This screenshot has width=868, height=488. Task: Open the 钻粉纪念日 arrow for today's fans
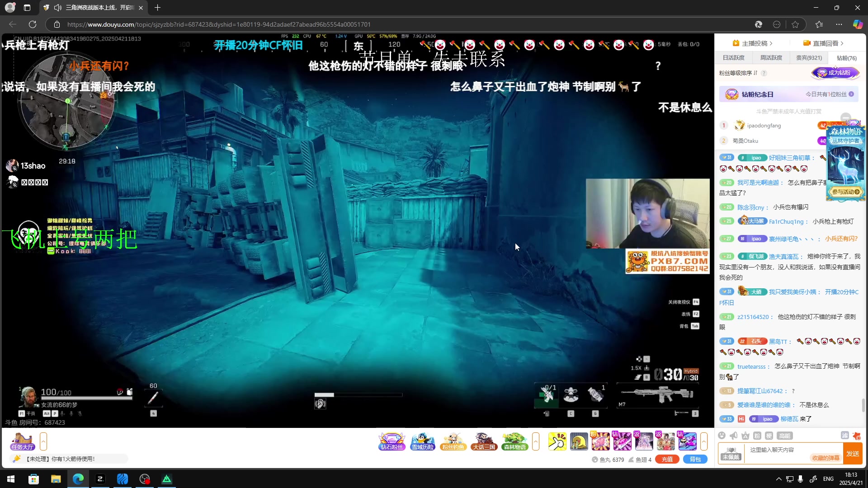(851, 94)
